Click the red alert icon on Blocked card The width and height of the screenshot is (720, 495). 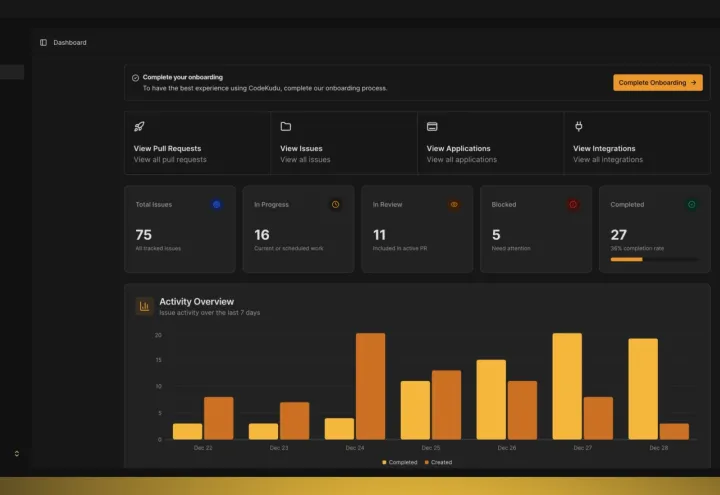573,205
